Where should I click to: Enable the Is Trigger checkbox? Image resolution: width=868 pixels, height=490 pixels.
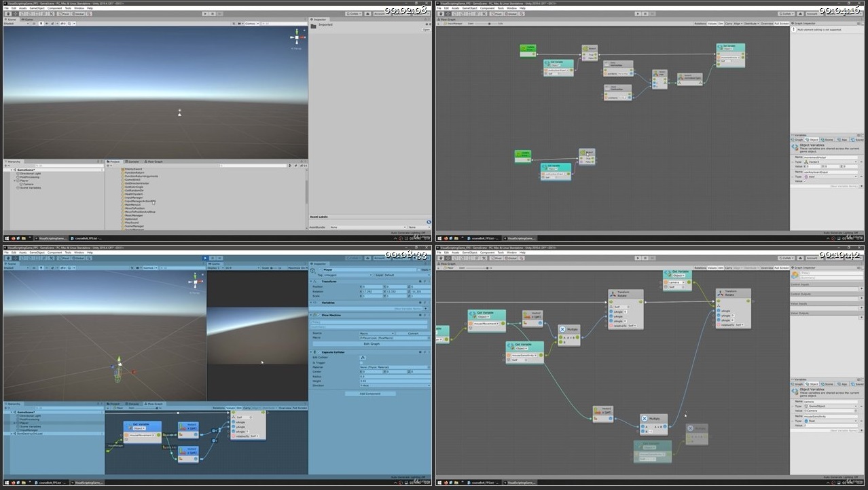pos(362,362)
